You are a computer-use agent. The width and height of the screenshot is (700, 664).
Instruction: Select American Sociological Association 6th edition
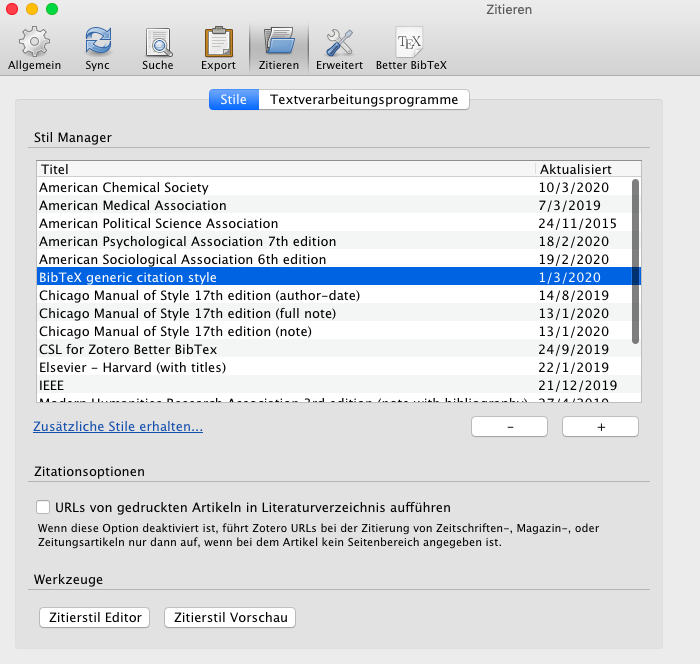338,259
